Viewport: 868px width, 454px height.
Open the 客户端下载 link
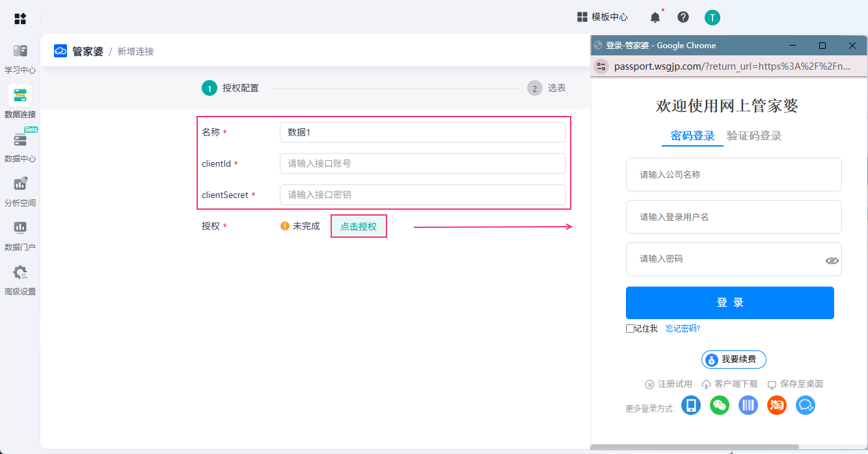tap(729, 384)
